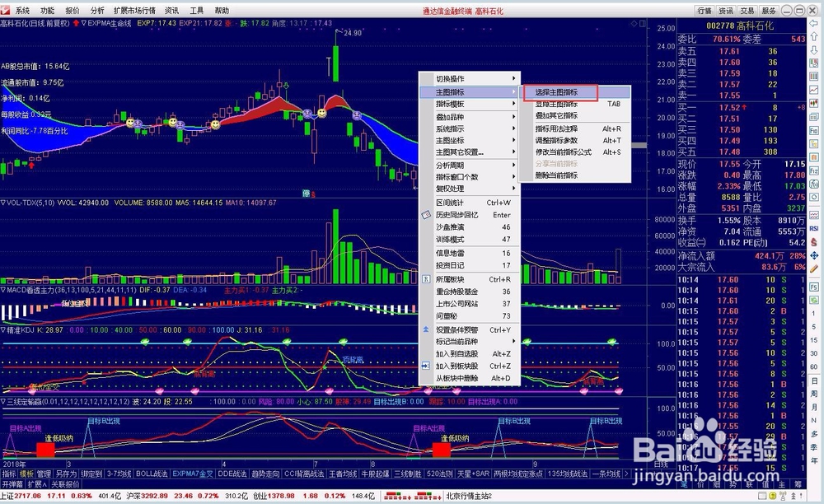The image size is (824, 504).
Task: Click the yellow square icon in status bar
Action: click(x=772, y=496)
